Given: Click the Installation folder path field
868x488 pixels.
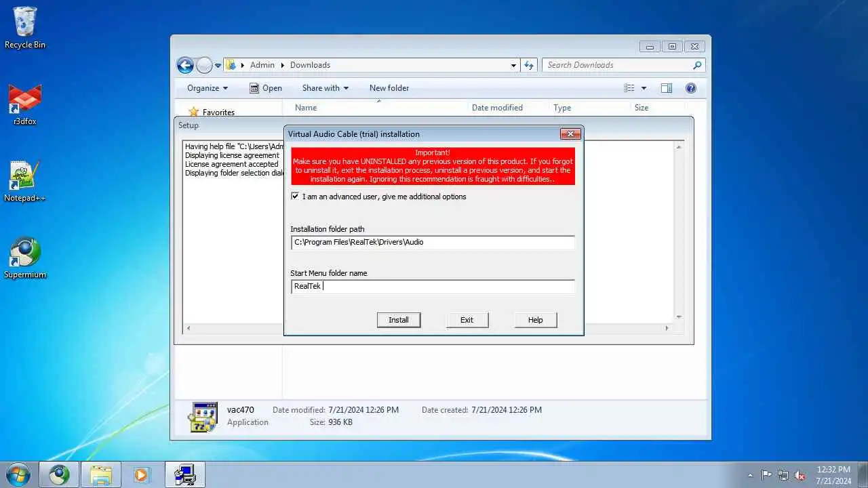Looking at the screenshot, I should (433, 242).
